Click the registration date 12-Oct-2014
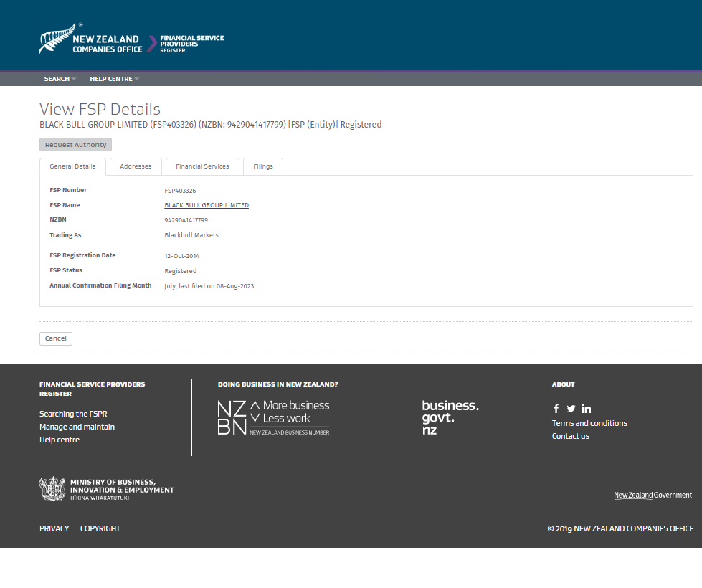This screenshot has height=588, width=702. 181,256
